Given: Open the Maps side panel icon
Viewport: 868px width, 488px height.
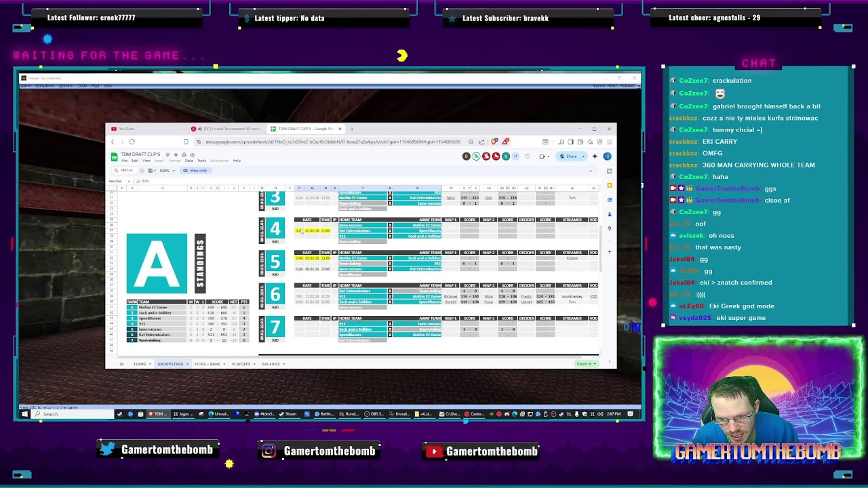Looking at the screenshot, I should pos(610,228).
